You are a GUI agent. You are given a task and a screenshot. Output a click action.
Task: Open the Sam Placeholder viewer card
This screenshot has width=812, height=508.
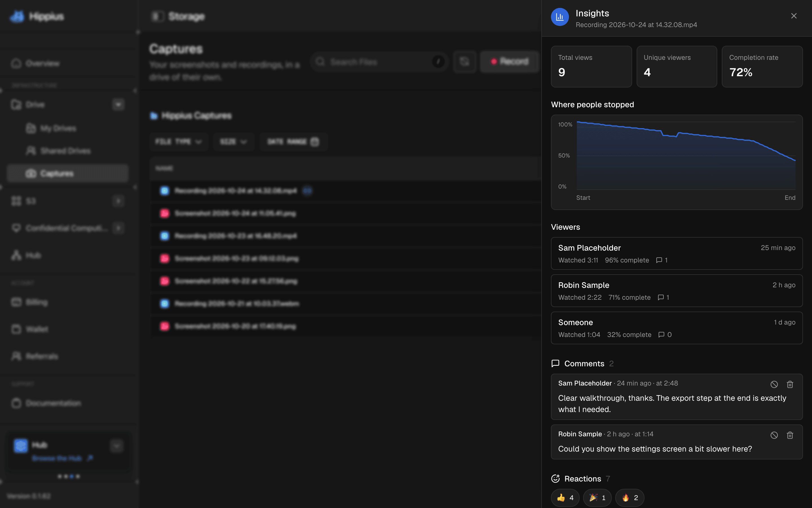pos(676,253)
